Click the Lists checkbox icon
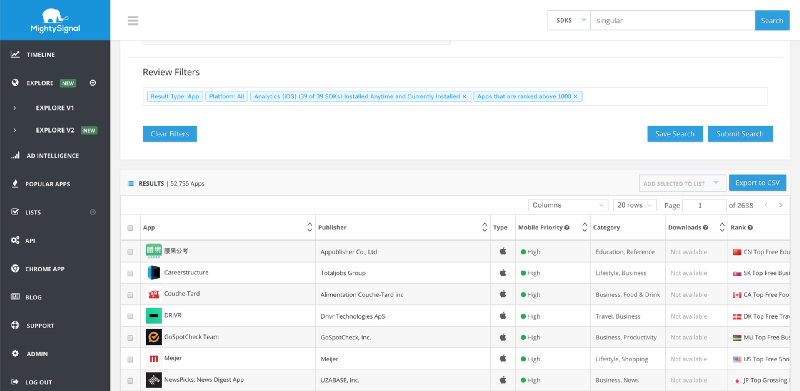800x391 pixels. [x=15, y=212]
